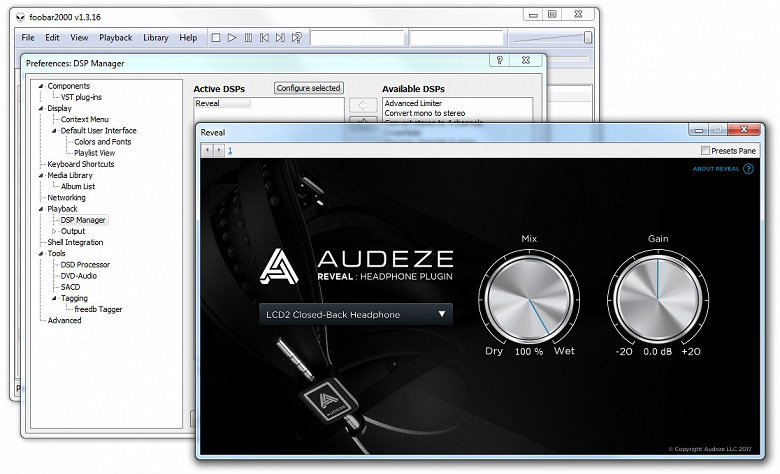Viewport: 780px width, 474px height.
Task: Click the Configure selected button
Action: (308, 88)
